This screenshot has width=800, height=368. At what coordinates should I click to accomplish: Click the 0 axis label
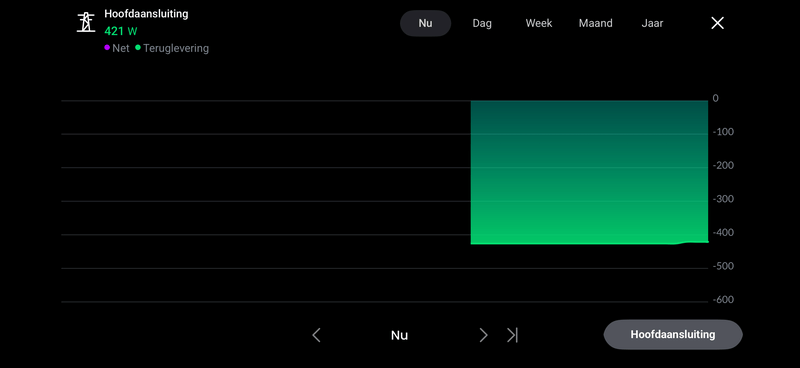716,99
